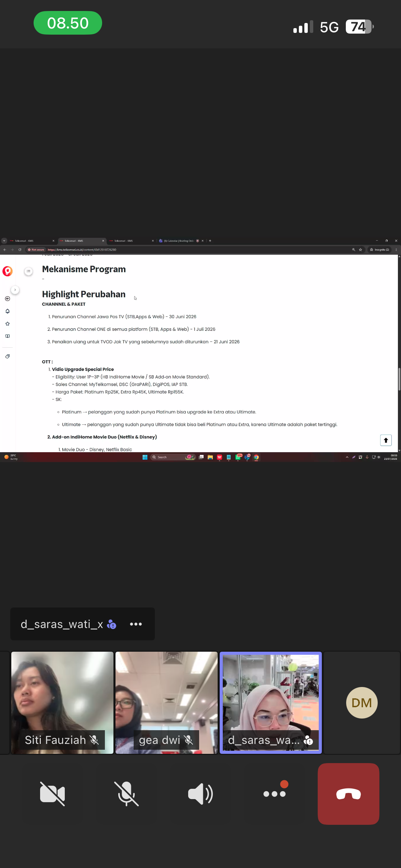
Task: Tap the muted mic icon next to Siti Fauziah
Action: [x=94, y=740]
